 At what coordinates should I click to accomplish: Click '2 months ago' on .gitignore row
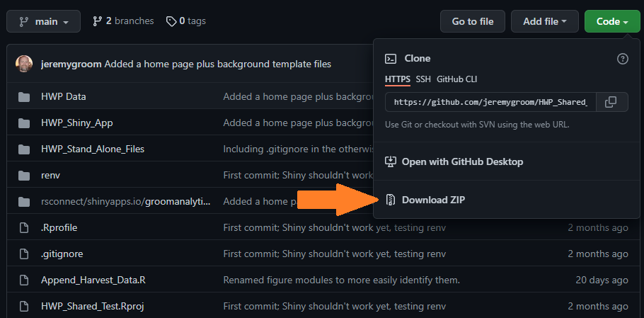pyautogui.click(x=598, y=254)
